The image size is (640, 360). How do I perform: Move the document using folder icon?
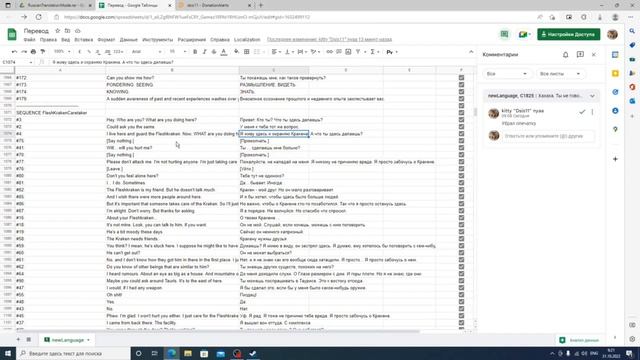(x=67, y=31)
